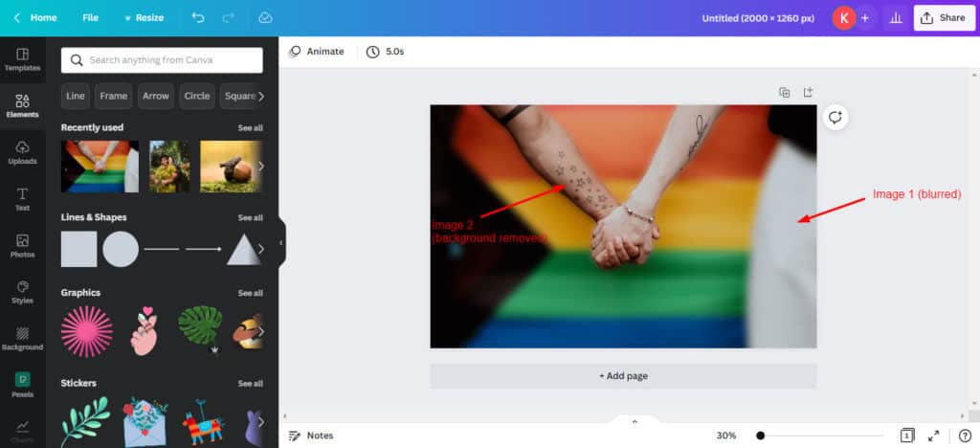Viewport: 980px width, 448px height.
Task: Show more Lines & Shapes arrow
Action: pos(260,249)
